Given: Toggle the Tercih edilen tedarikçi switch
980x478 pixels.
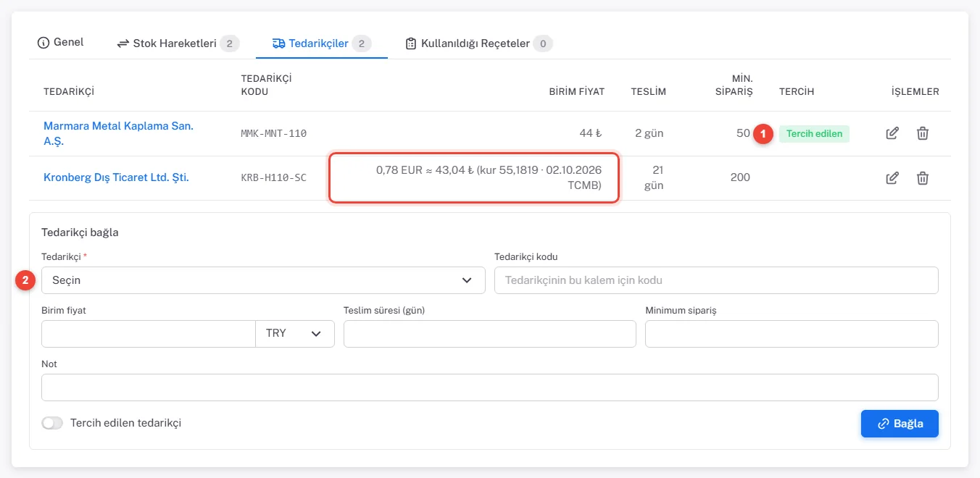Looking at the screenshot, I should pos(52,423).
